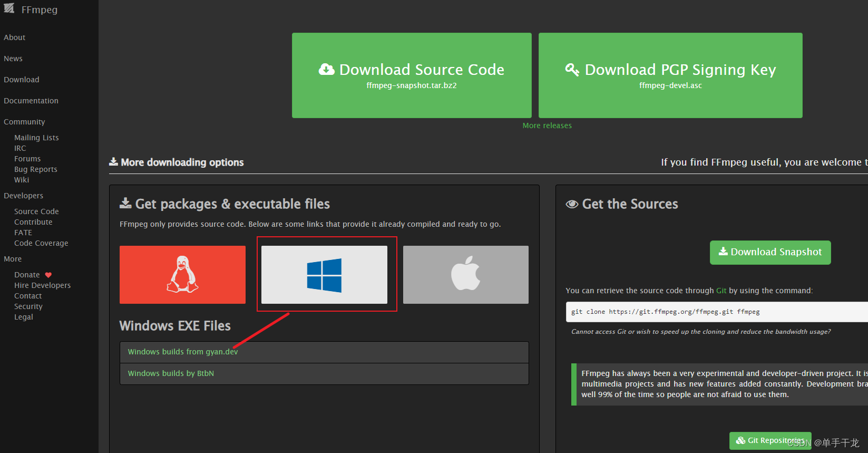Open the Wiki link
Image resolution: width=868 pixels, height=453 pixels.
click(22, 180)
